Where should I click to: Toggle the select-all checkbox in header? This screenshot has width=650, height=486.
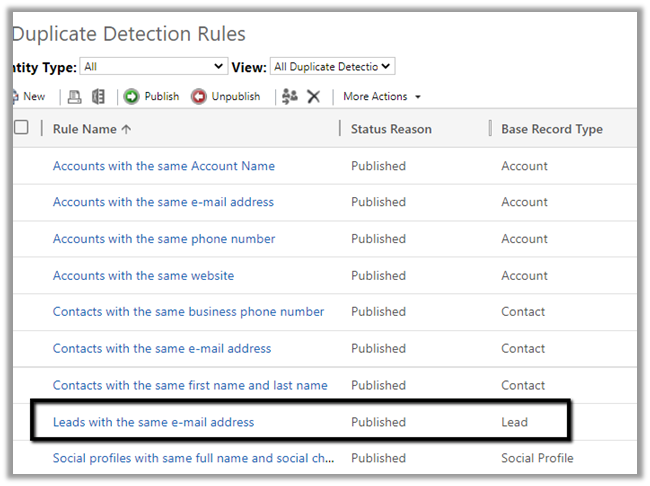coord(21,128)
